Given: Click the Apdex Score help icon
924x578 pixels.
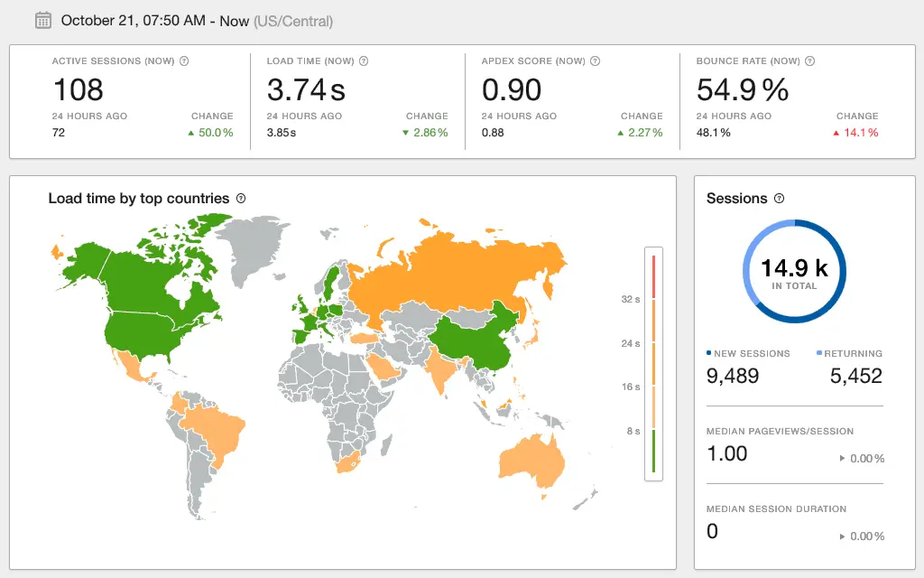Looking at the screenshot, I should click(x=596, y=61).
